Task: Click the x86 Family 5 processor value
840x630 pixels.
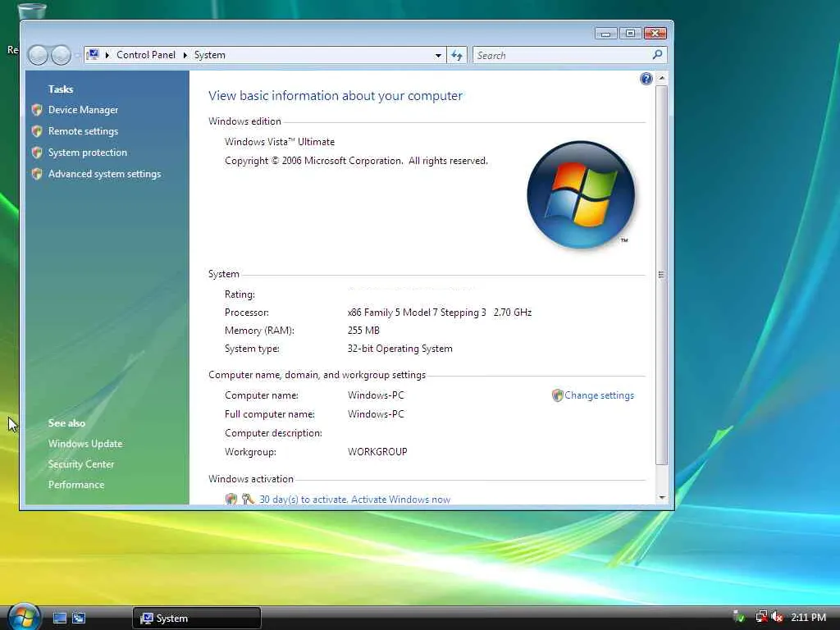Action: pyautogui.click(x=440, y=313)
